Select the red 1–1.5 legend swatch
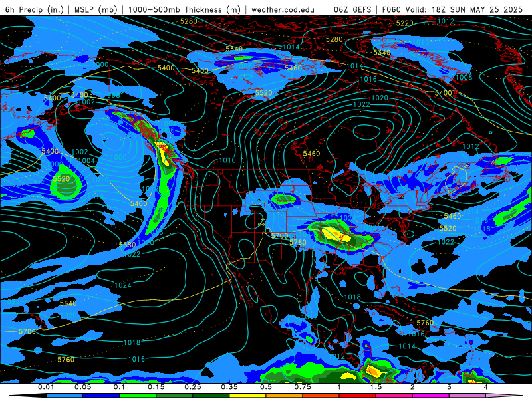 [358, 396]
